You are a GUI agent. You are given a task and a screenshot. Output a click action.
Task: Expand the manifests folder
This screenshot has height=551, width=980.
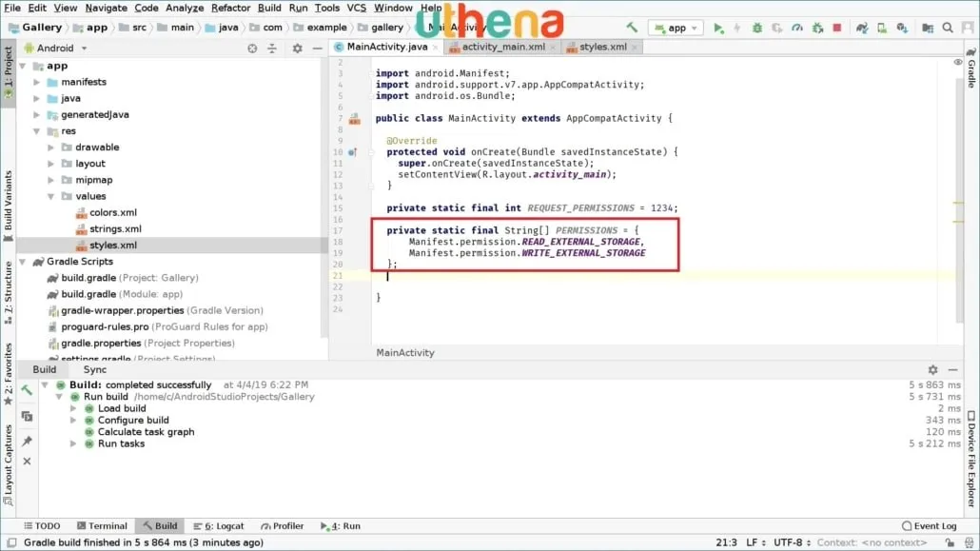tap(37, 82)
